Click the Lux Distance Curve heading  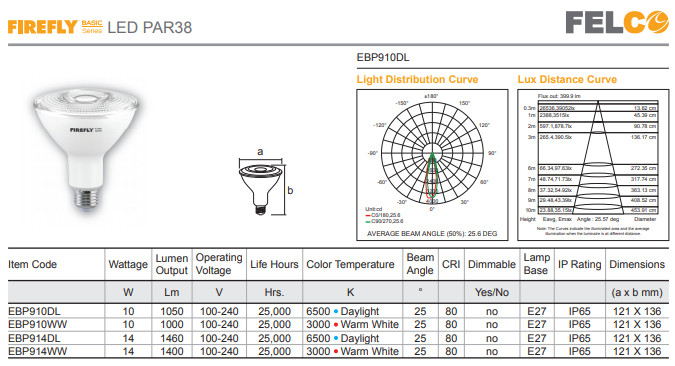click(567, 80)
